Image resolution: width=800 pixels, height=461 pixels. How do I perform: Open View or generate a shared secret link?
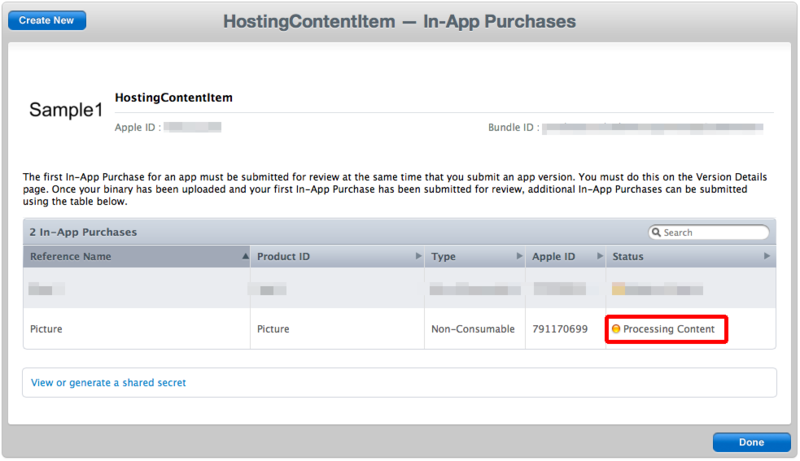108,382
